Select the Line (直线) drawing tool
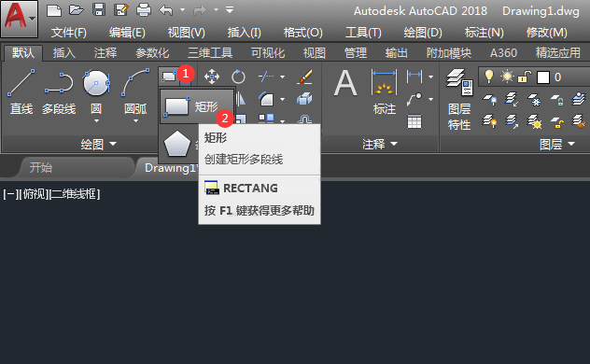 [21, 91]
